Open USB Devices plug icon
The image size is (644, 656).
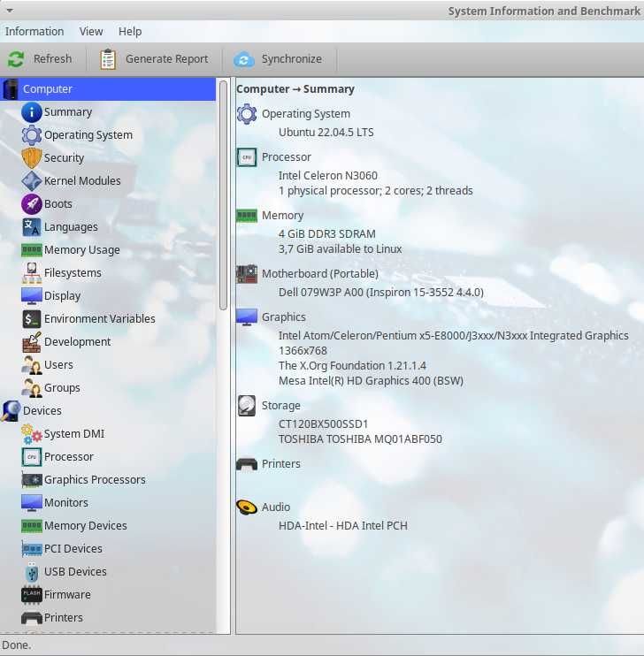32,572
